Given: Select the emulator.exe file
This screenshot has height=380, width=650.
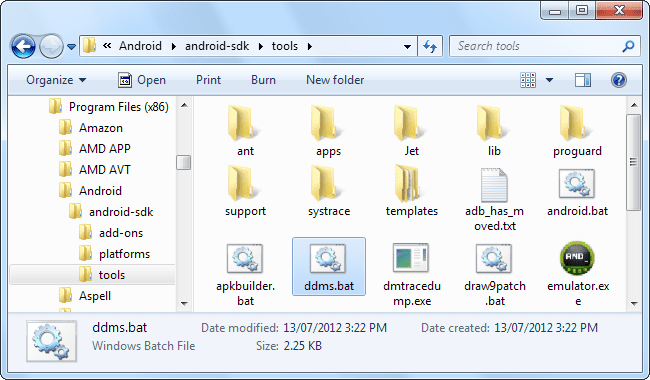Looking at the screenshot, I should click(x=577, y=274).
